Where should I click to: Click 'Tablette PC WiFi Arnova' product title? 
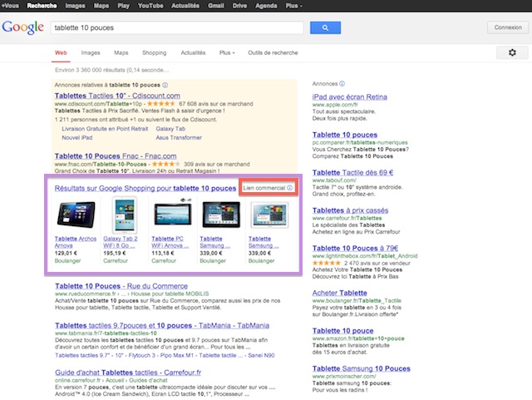tap(170, 242)
